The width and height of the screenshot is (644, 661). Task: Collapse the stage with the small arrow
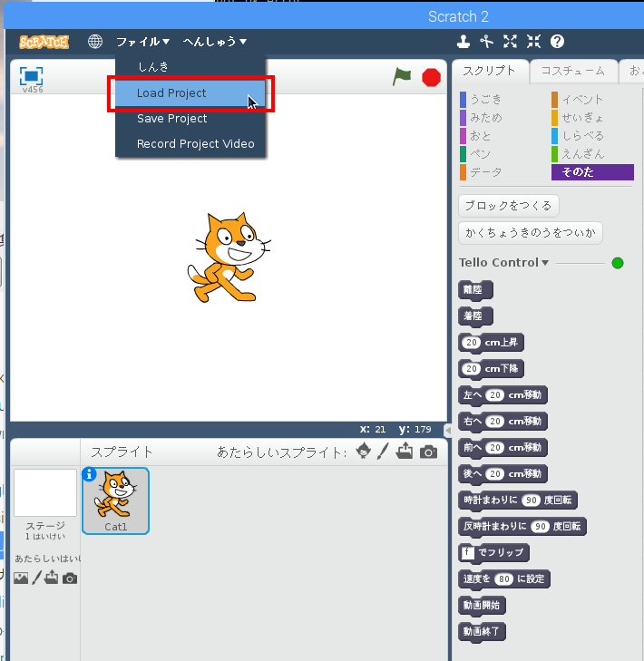(x=448, y=430)
